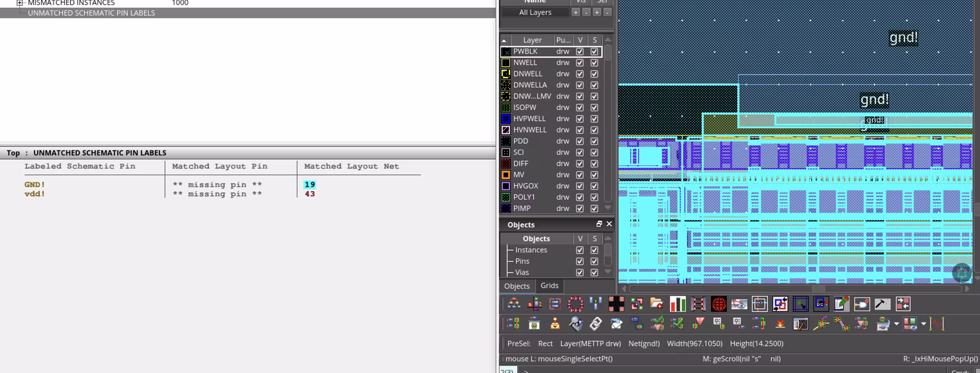Click the pin ring chip icon
This screenshot has width=980, height=373.
point(575,304)
